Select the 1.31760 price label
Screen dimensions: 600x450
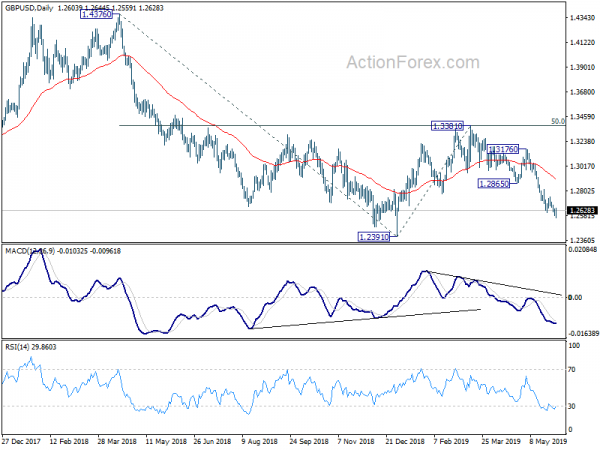[x=503, y=149]
